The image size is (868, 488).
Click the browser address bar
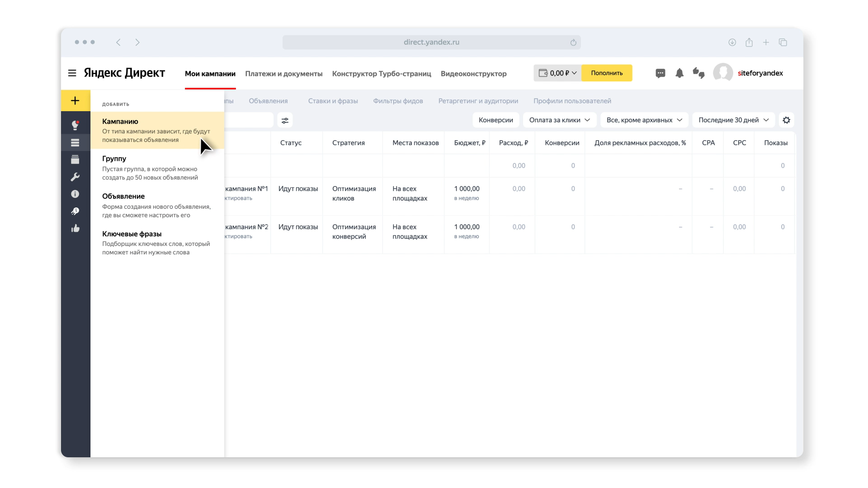pyautogui.click(x=431, y=42)
